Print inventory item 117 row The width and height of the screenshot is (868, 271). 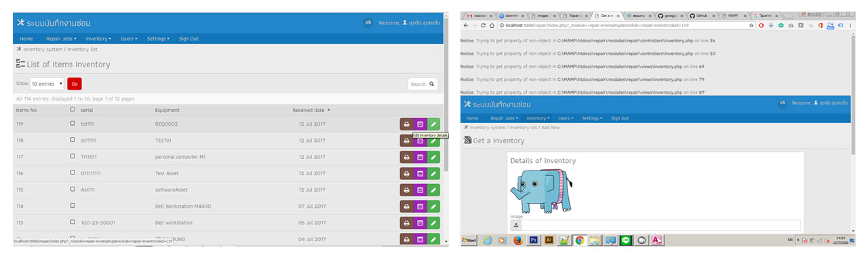[x=406, y=157]
